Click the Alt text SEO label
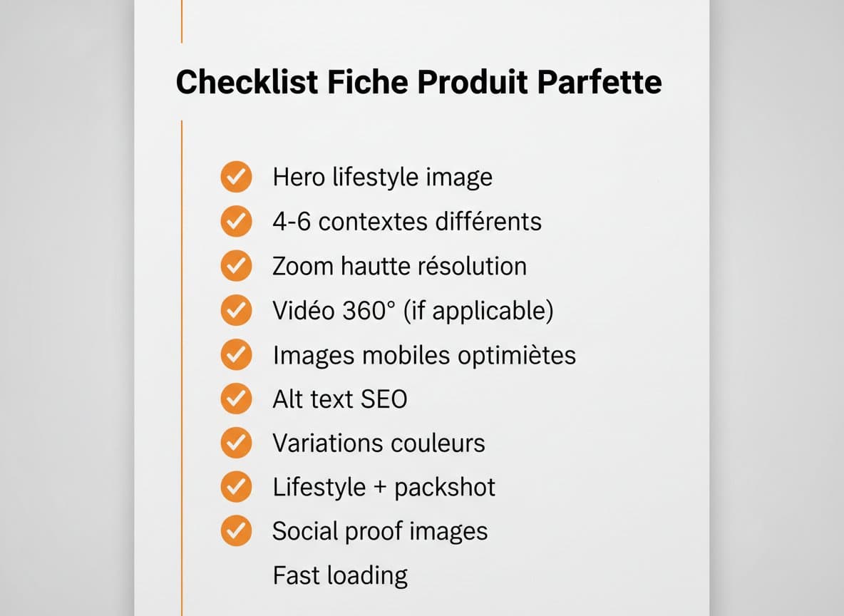This screenshot has width=844, height=616. (x=339, y=399)
